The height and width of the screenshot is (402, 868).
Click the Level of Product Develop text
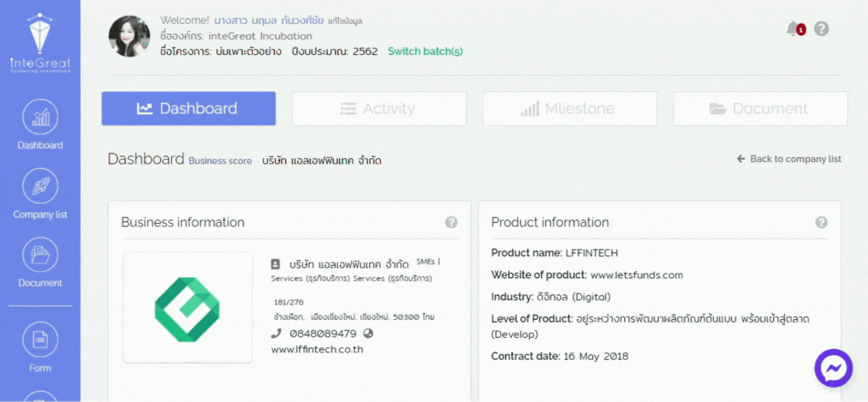click(650, 326)
